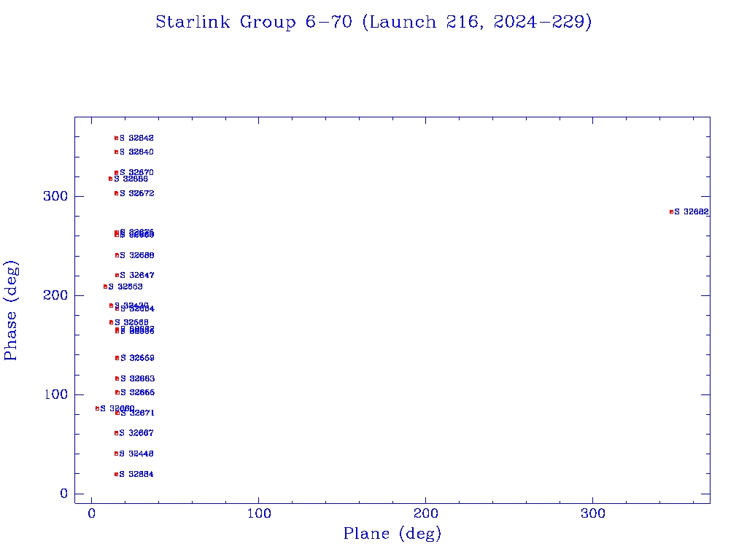Select the "S 32647" data label
Screen dimensions: 747x560
click(x=136, y=275)
